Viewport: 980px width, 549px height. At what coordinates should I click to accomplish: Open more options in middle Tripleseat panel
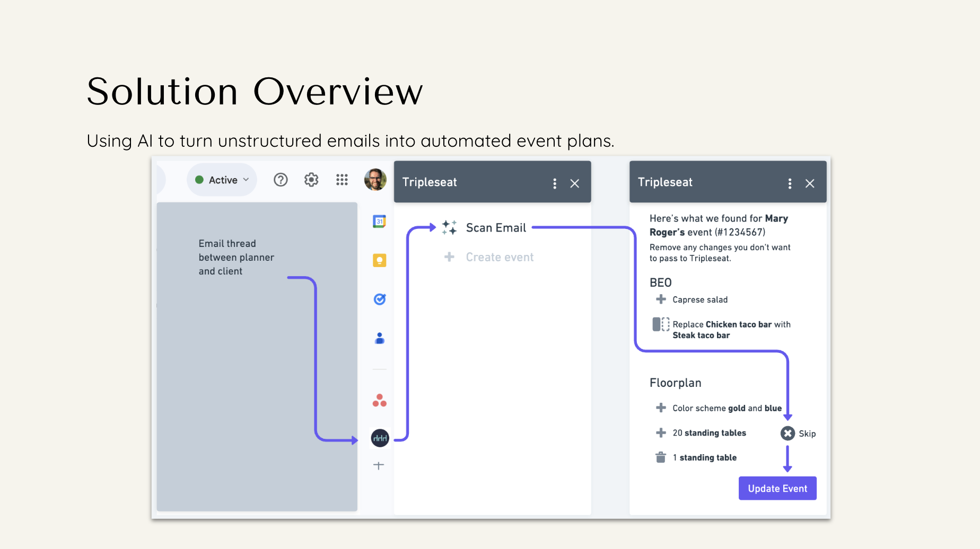pos(555,183)
